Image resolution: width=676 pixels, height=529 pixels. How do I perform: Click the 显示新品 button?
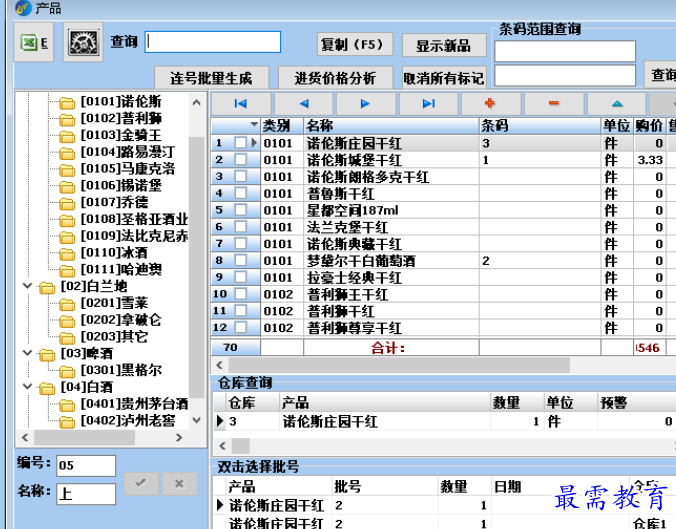coord(444,45)
